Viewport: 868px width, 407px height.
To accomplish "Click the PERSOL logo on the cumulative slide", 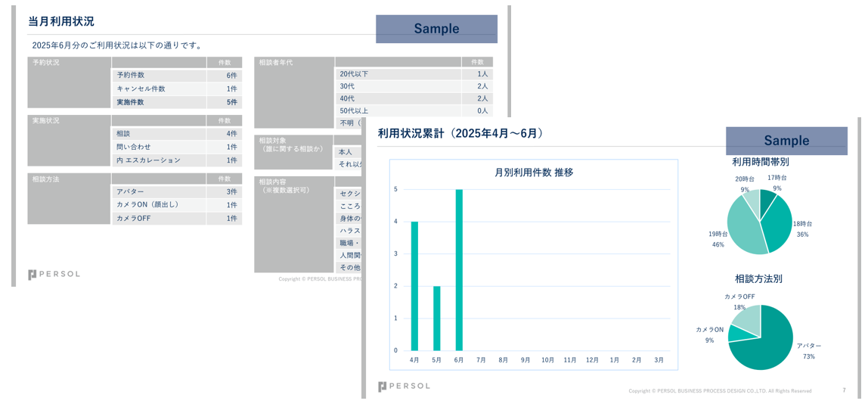I will [404, 387].
